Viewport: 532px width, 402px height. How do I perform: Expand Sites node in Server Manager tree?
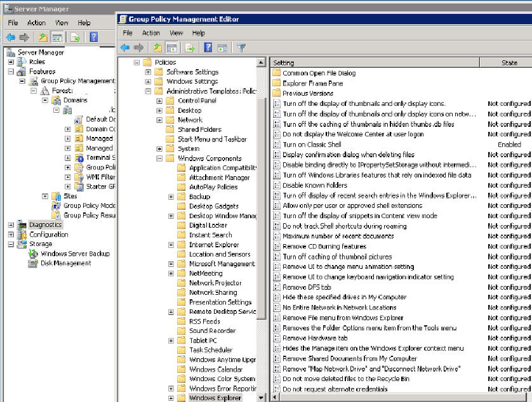45,196
